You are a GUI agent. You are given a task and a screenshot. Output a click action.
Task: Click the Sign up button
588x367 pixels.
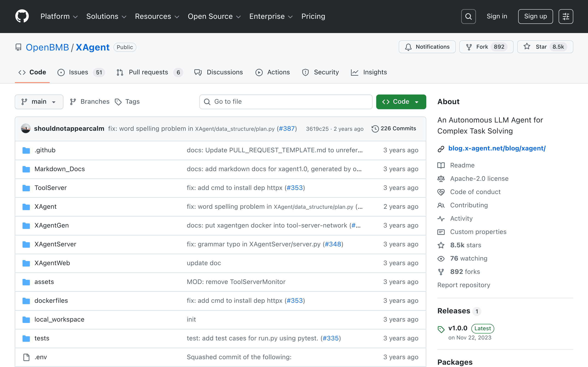535,17
